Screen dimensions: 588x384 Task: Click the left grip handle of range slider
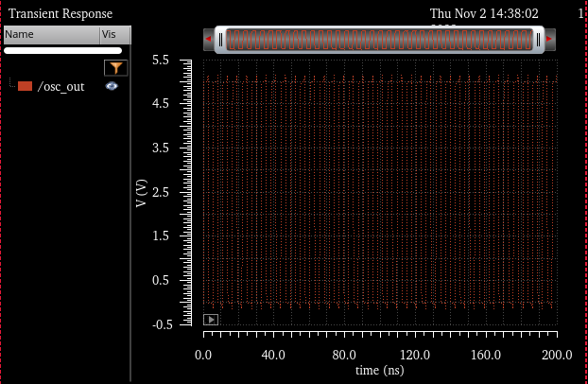pos(221,40)
